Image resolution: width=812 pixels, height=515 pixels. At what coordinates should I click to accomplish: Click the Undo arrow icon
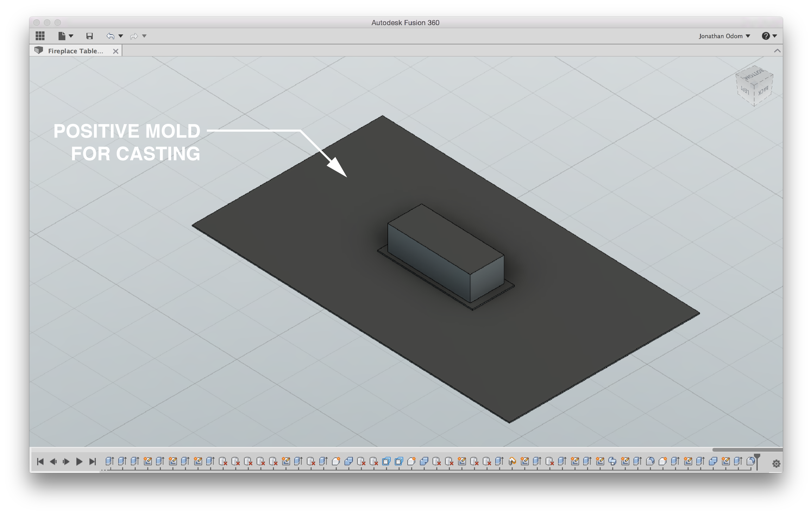click(x=110, y=36)
